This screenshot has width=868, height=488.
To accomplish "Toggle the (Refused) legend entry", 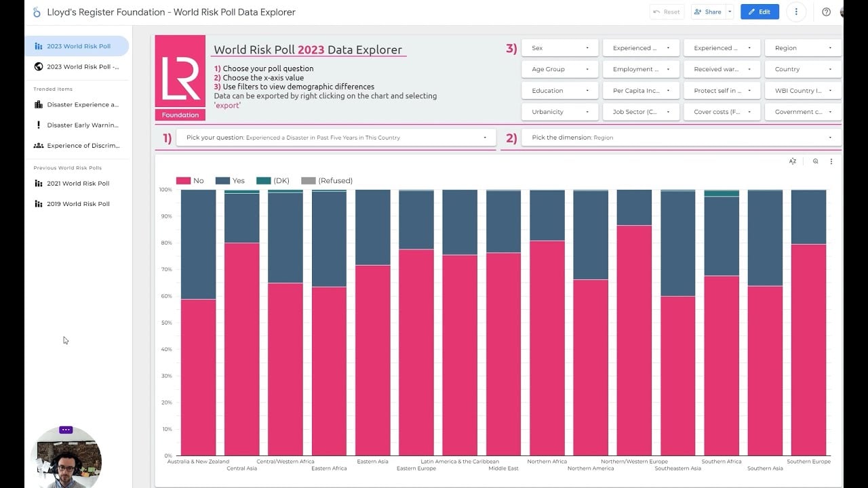I will coord(327,181).
